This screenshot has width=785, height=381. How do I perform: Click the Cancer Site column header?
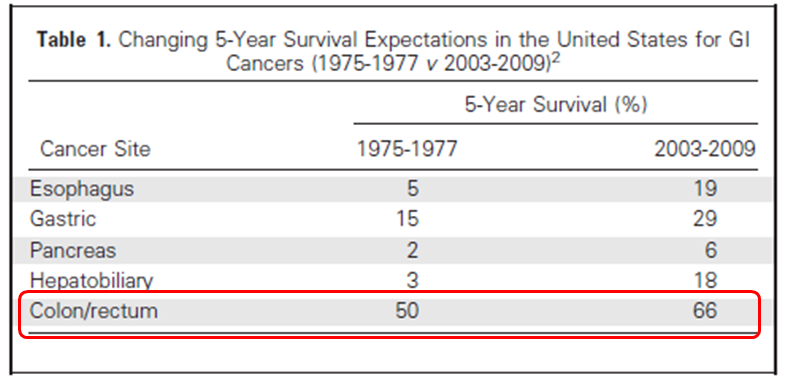click(x=95, y=149)
